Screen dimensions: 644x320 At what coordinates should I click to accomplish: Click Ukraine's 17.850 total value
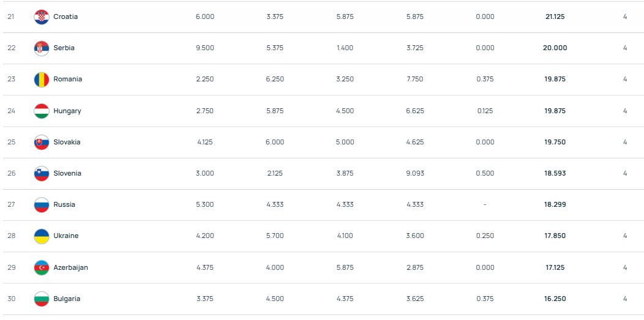click(x=555, y=236)
